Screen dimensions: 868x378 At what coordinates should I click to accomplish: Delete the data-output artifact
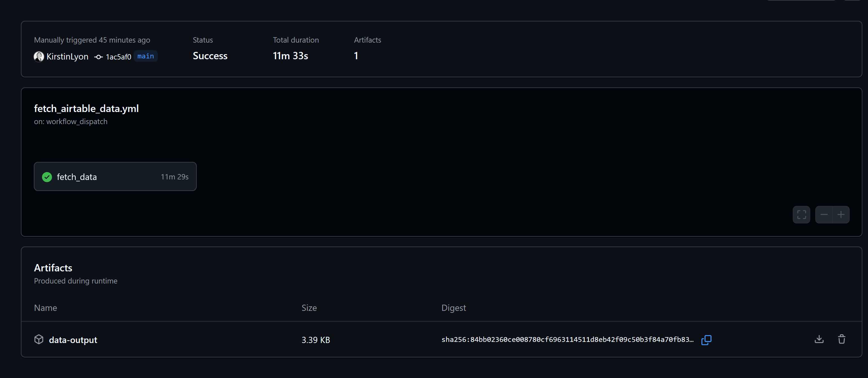(842, 339)
